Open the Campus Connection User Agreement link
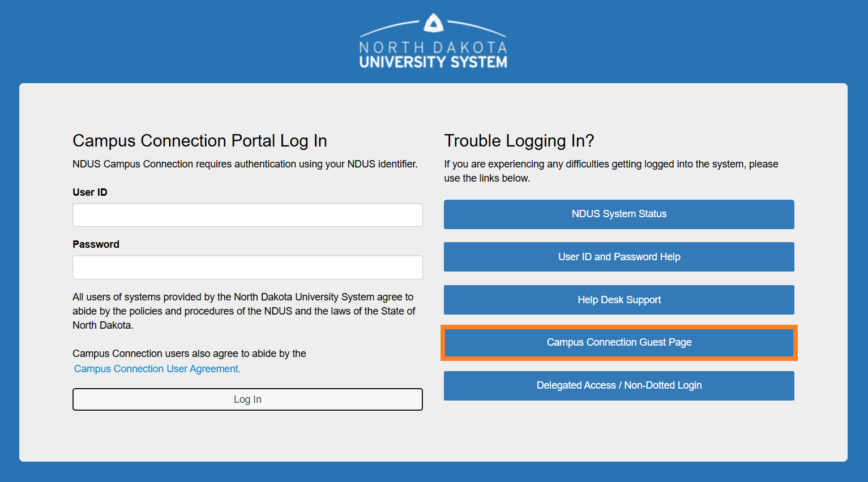This screenshot has height=482, width=868. click(x=157, y=369)
